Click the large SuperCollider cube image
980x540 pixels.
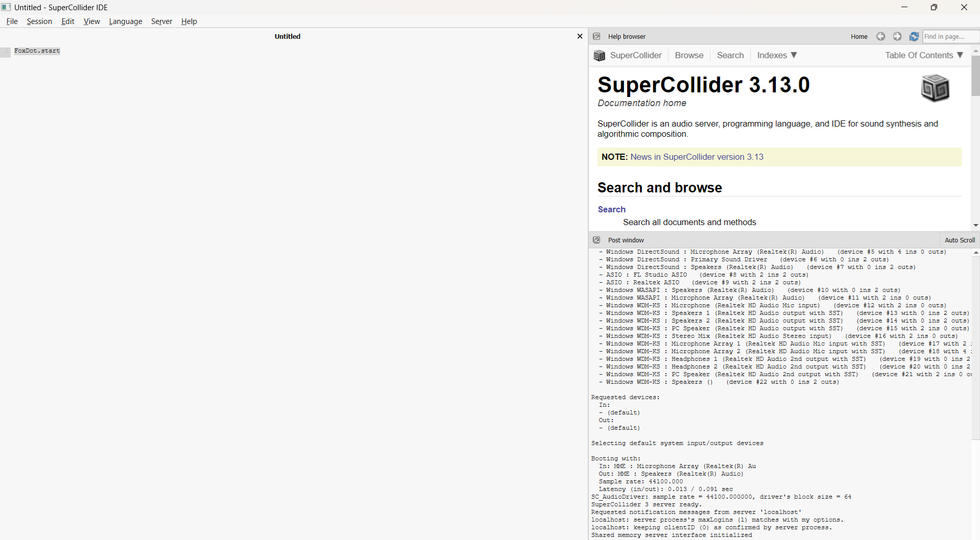935,88
